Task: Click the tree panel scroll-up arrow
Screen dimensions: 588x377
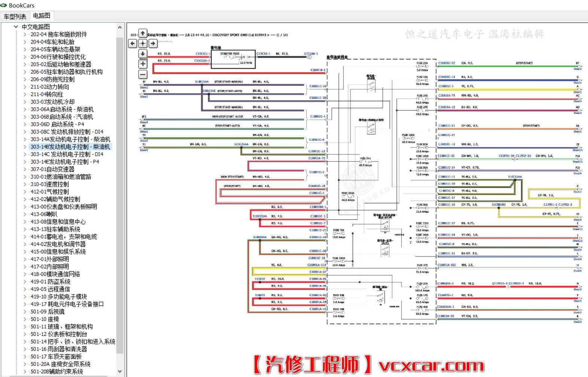Action: point(120,27)
